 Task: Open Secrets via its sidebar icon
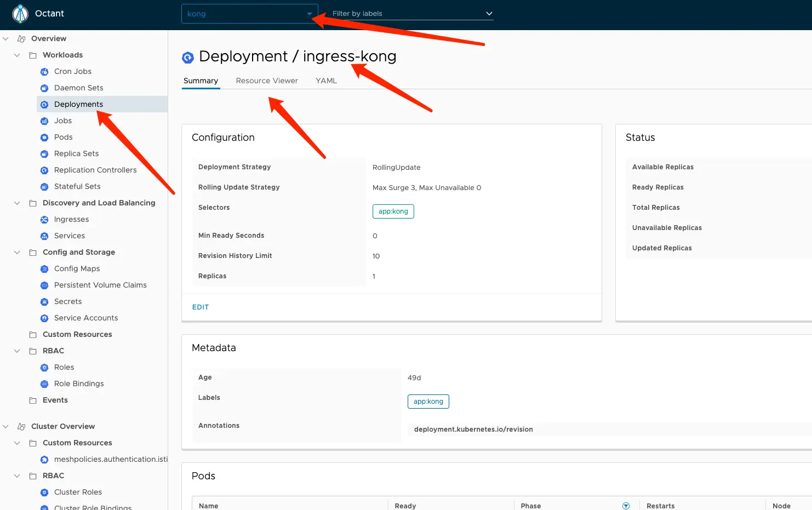[x=44, y=302]
